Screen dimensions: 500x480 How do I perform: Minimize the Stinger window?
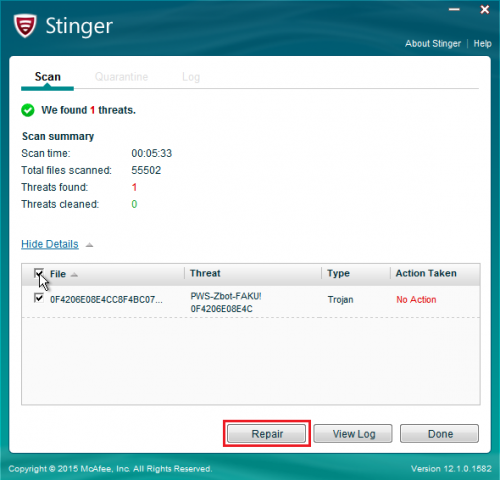pos(454,9)
